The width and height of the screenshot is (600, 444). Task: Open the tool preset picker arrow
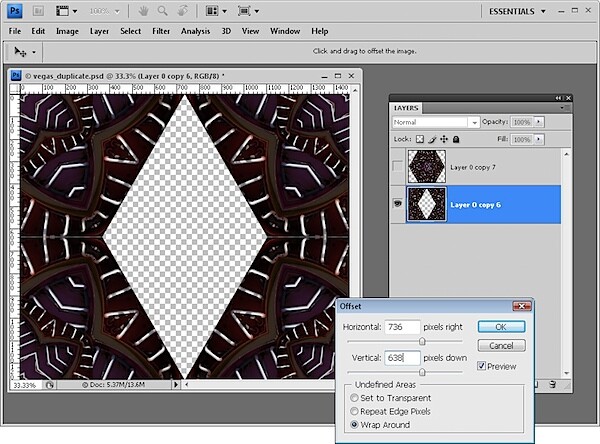[34, 52]
